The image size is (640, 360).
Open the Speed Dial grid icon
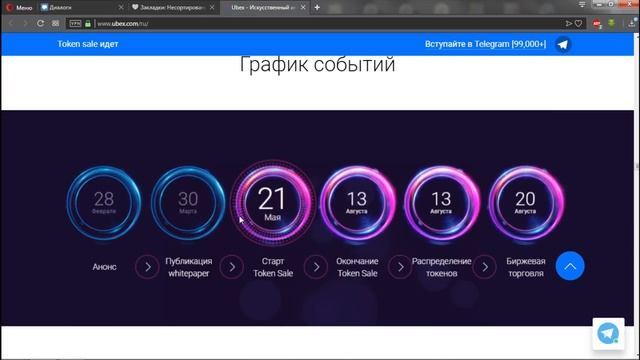[56, 23]
